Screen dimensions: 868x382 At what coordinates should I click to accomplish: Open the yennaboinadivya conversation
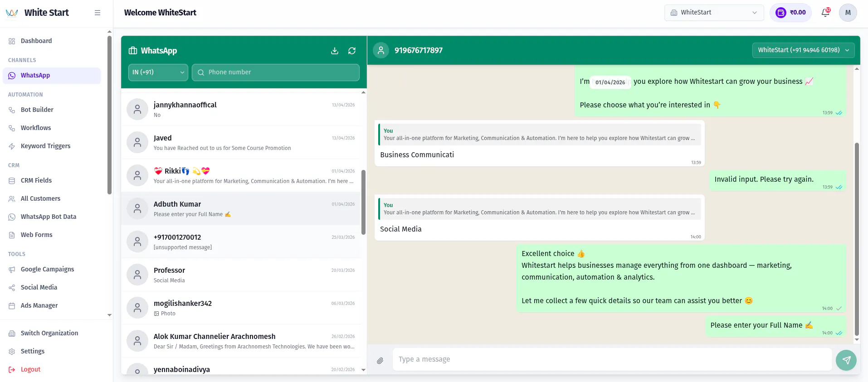241,366
